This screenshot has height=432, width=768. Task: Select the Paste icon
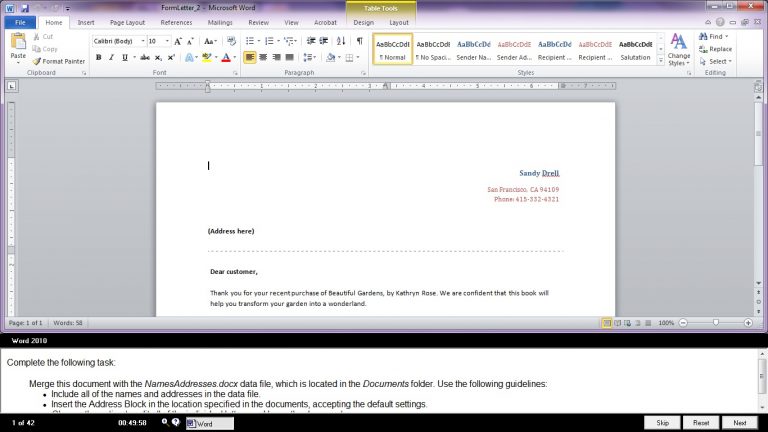[18, 46]
